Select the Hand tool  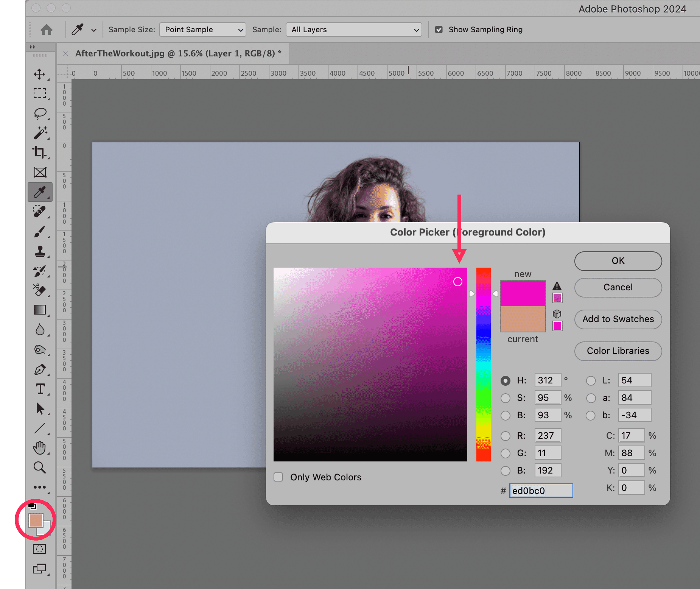click(40, 448)
